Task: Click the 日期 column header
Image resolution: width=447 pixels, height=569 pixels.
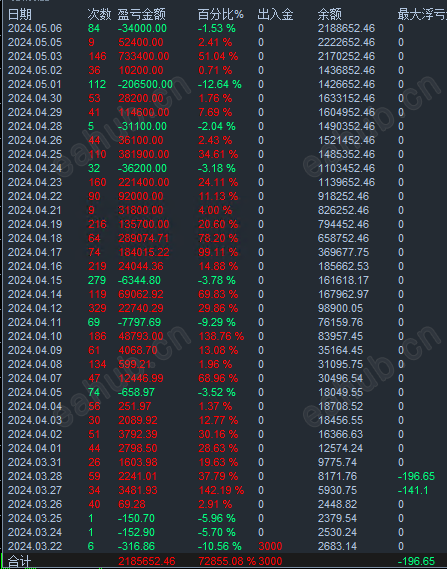Action: (x=20, y=15)
